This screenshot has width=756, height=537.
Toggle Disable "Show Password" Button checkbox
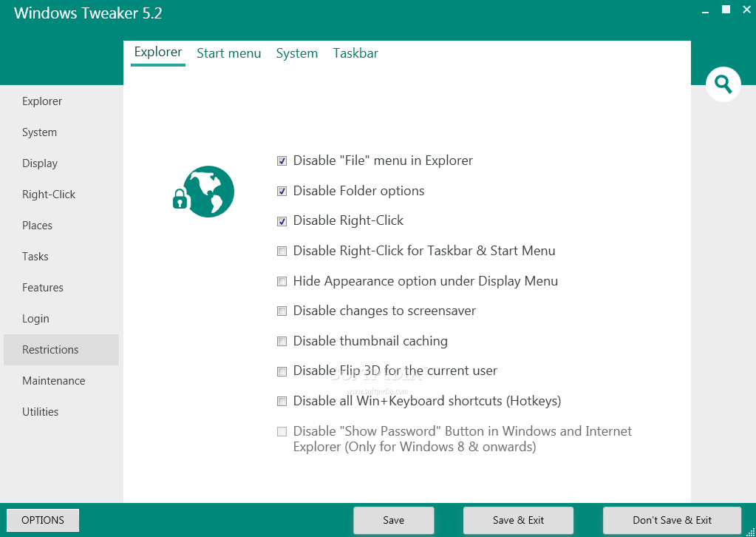point(282,431)
